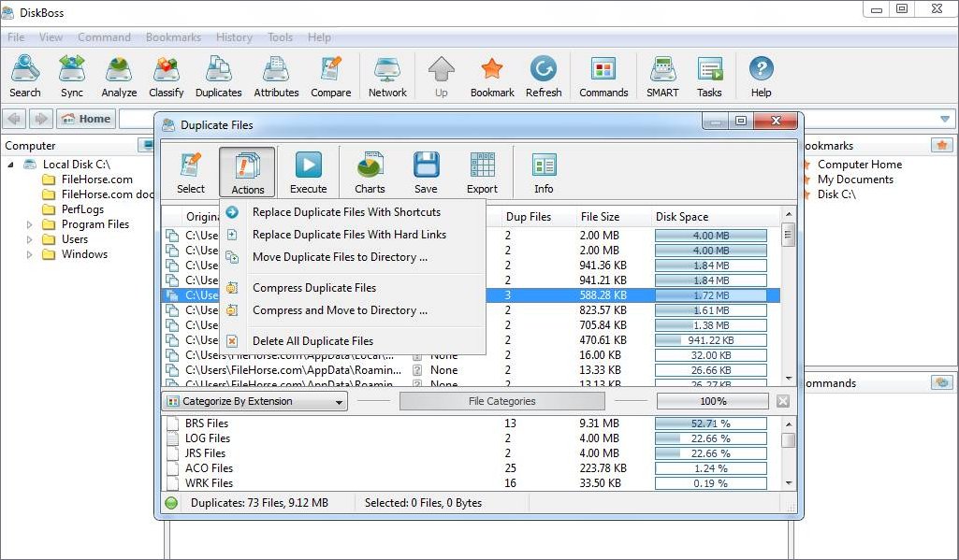The image size is (959, 560).
Task: Click the File Categories button
Action: coord(501,401)
